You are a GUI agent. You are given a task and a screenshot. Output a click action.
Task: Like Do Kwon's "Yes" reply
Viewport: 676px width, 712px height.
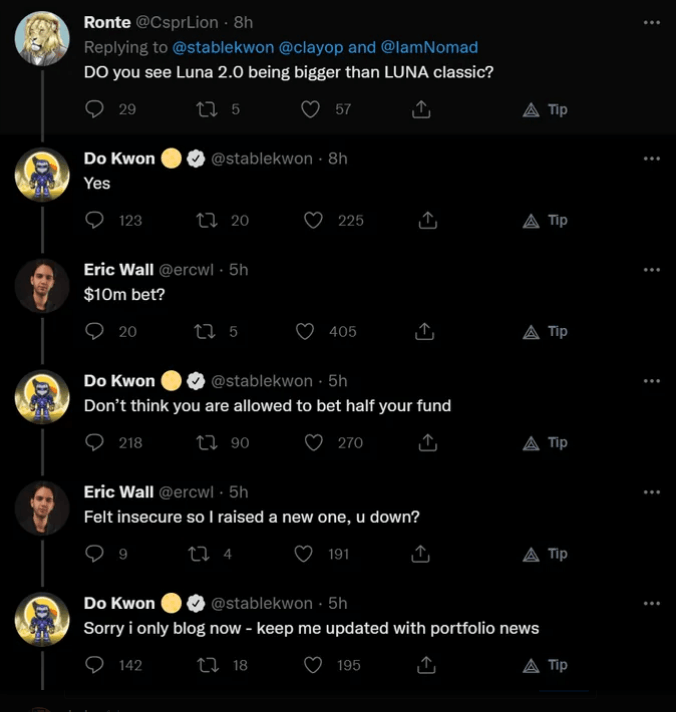[x=314, y=220]
